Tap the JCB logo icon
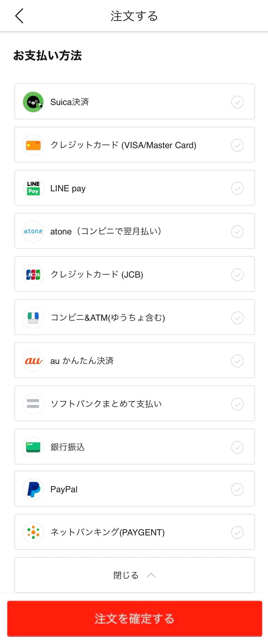This screenshot has width=268, height=644. [33, 274]
